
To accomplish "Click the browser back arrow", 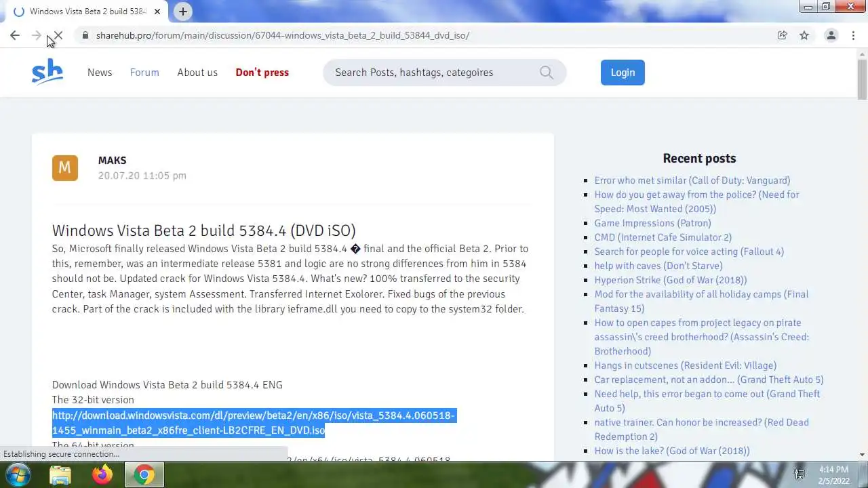I will coord(15,35).
